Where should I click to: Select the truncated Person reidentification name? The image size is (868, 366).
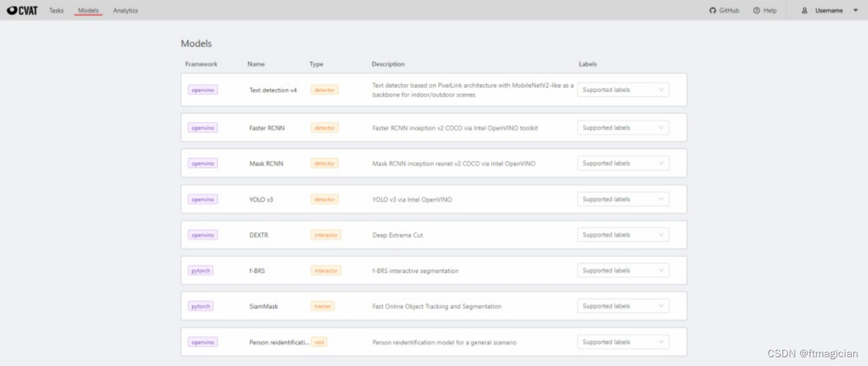(x=279, y=343)
